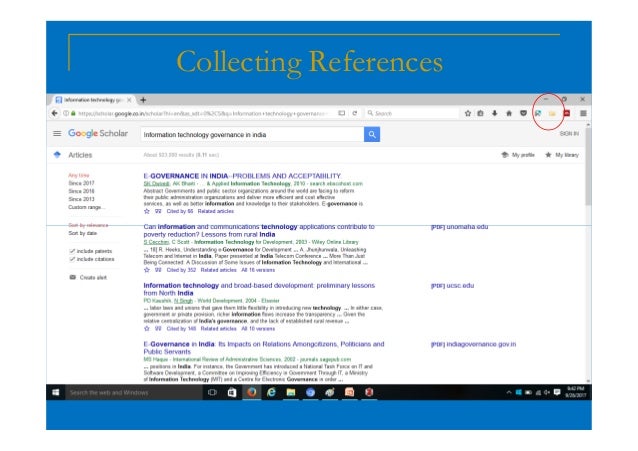
Task: Go to the Firefox home page icon
Action: point(509,113)
